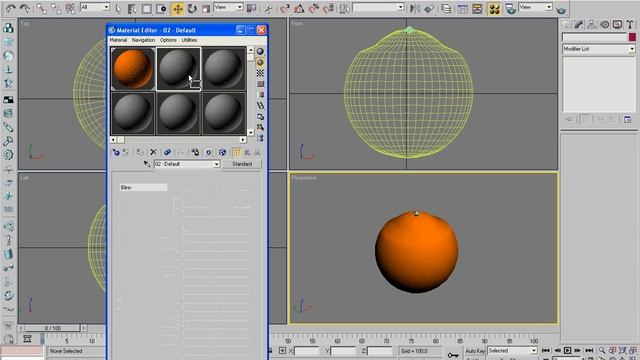Click the object name input field

tap(594, 37)
